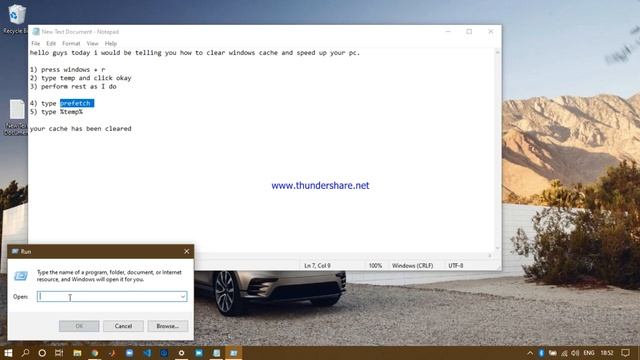Open the Notepad Format menu
Image resolution: width=640 pixels, height=360 pixels.
point(71,43)
